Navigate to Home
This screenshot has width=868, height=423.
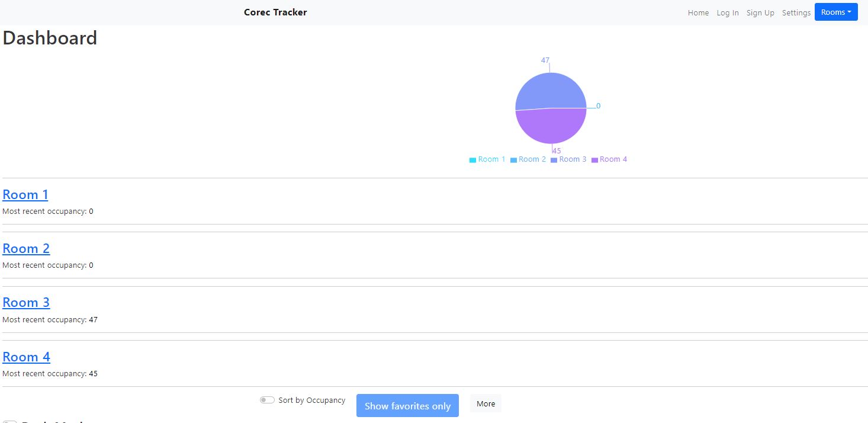(x=697, y=12)
